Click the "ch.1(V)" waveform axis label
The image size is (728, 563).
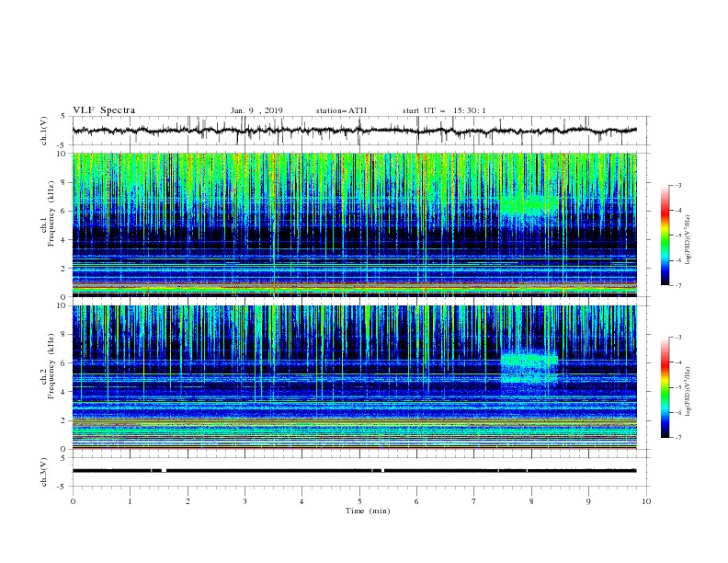click(44, 131)
